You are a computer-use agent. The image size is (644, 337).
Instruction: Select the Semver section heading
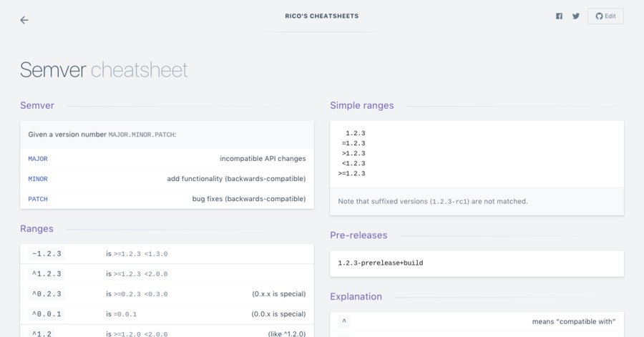[37, 105]
